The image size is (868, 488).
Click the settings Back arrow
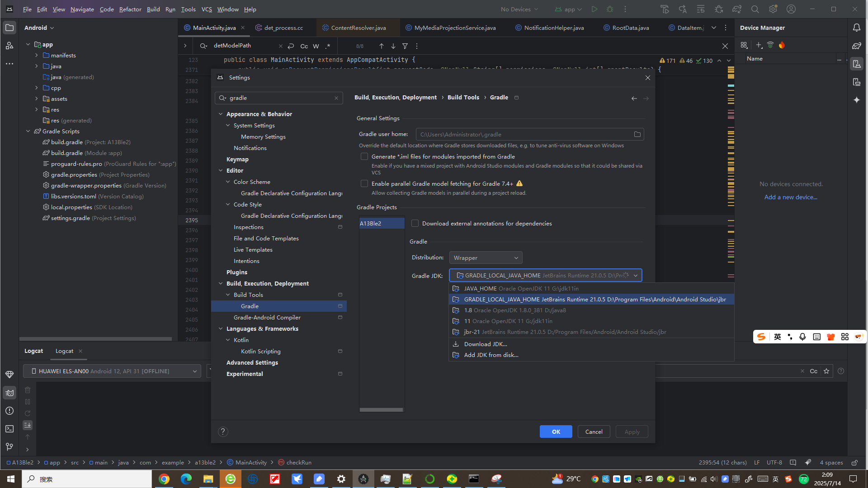pos(634,98)
